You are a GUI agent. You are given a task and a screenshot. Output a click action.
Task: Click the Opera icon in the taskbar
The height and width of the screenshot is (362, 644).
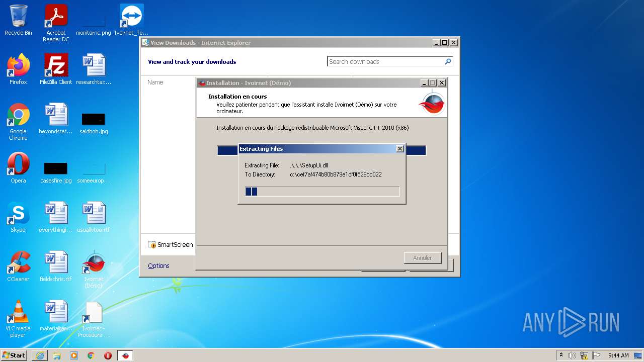pos(108,355)
